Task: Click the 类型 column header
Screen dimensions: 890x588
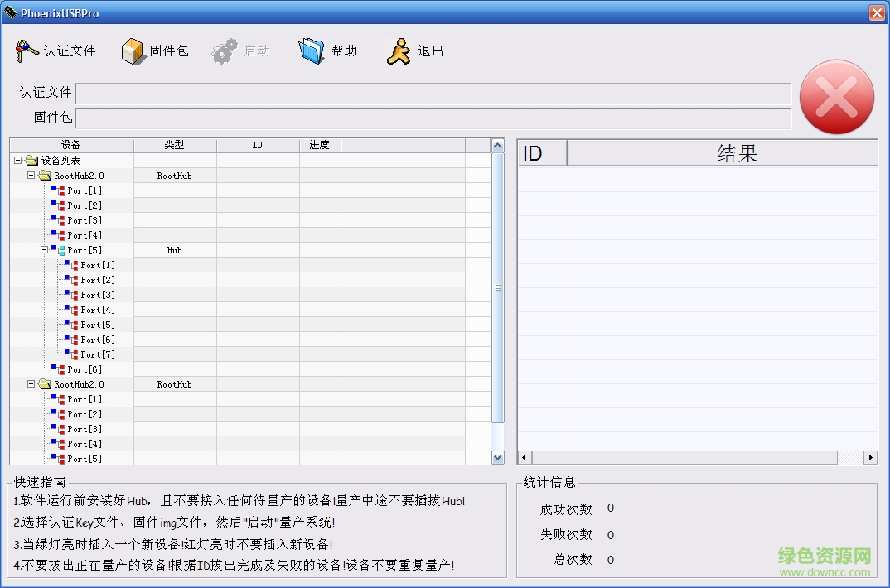Action: pyautogui.click(x=174, y=144)
